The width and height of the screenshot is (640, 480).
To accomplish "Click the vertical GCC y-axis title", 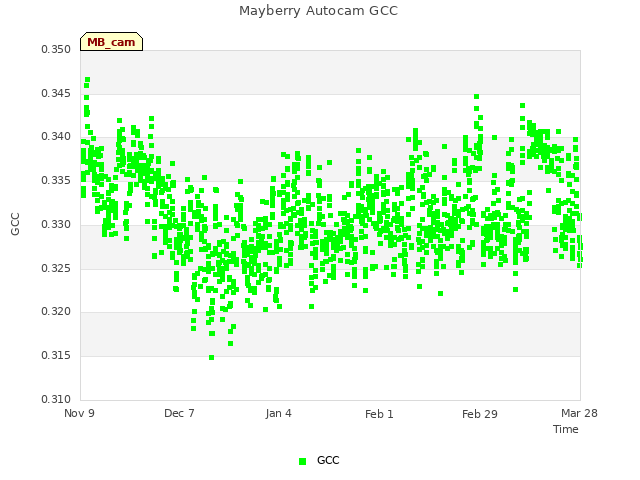I will (x=15, y=224).
